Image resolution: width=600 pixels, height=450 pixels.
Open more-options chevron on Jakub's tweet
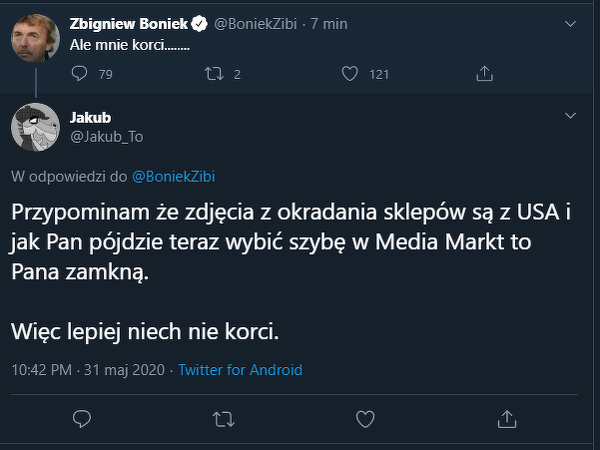[571, 117]
